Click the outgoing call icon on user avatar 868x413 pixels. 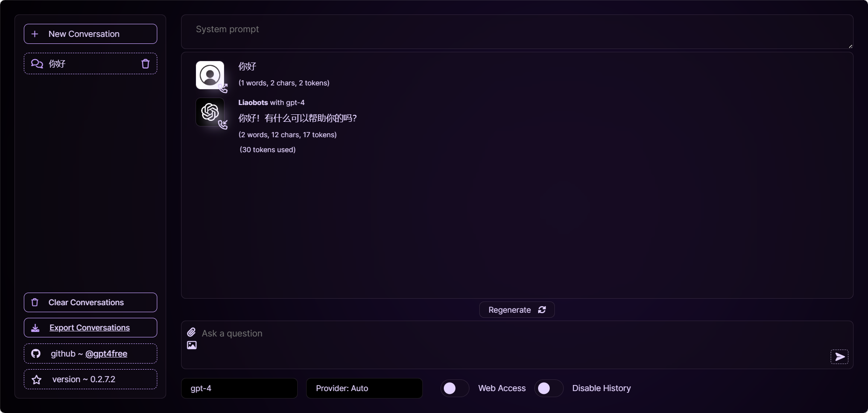pos(223,88)
